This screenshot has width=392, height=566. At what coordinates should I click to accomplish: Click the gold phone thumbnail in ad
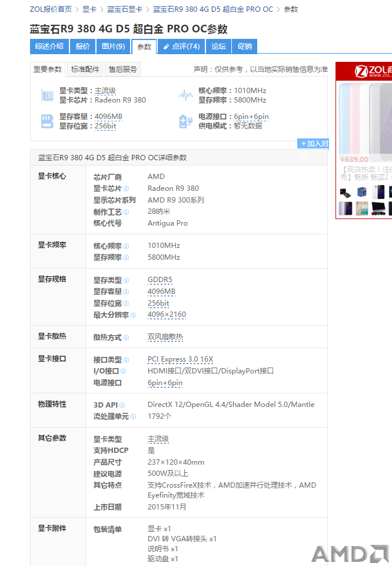pyautogui.click(x=362, y=208)
